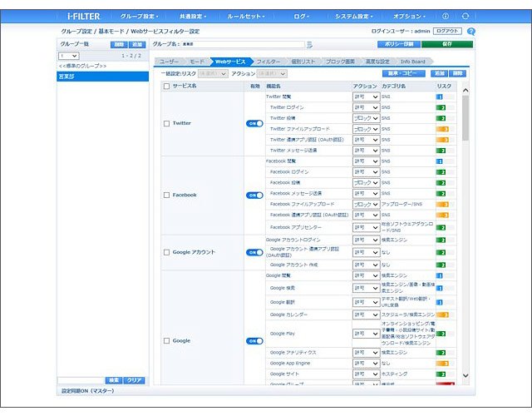Check the select-all サービス名 header checkbox

(x=166, y=87)
